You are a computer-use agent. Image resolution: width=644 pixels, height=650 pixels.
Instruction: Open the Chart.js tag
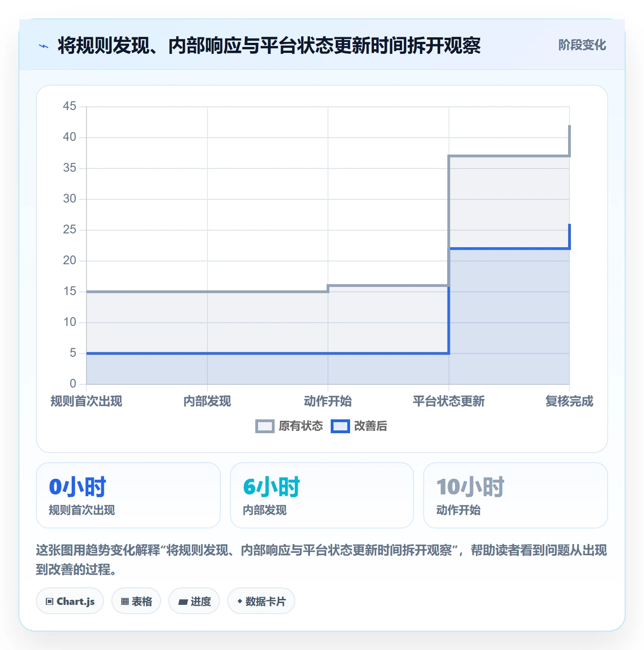70,601
